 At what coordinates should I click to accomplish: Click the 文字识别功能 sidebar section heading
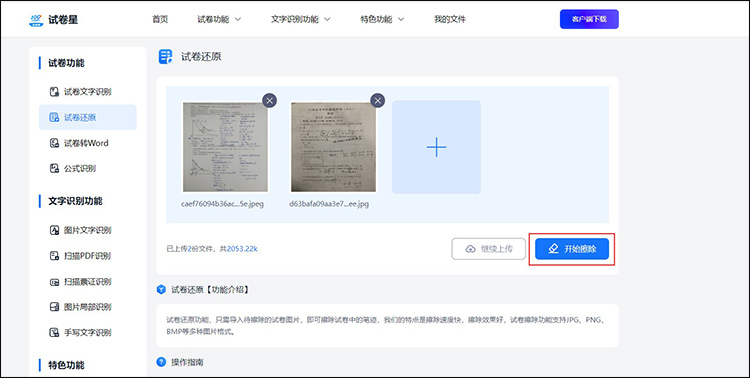click(x=75, y=201)
